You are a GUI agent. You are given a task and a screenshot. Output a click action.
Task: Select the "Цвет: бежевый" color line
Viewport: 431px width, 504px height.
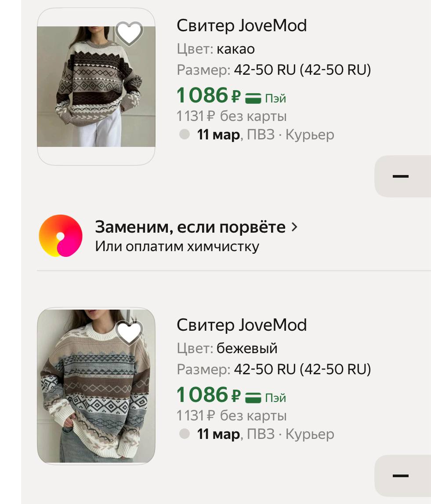(x=227, y=348)
